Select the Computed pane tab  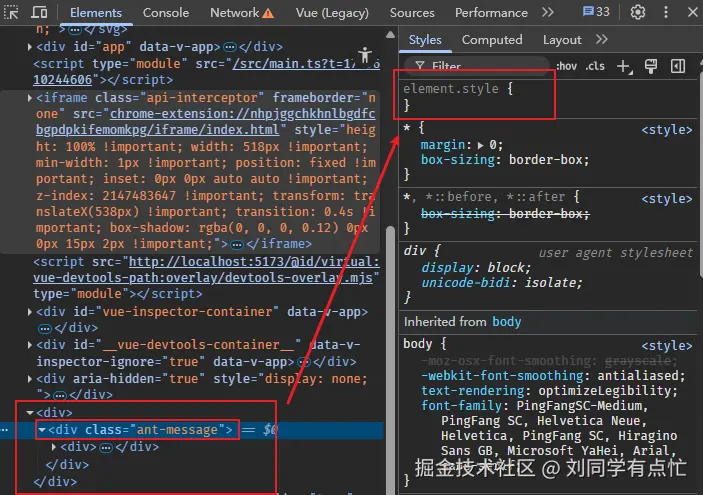tap(492, 40)
